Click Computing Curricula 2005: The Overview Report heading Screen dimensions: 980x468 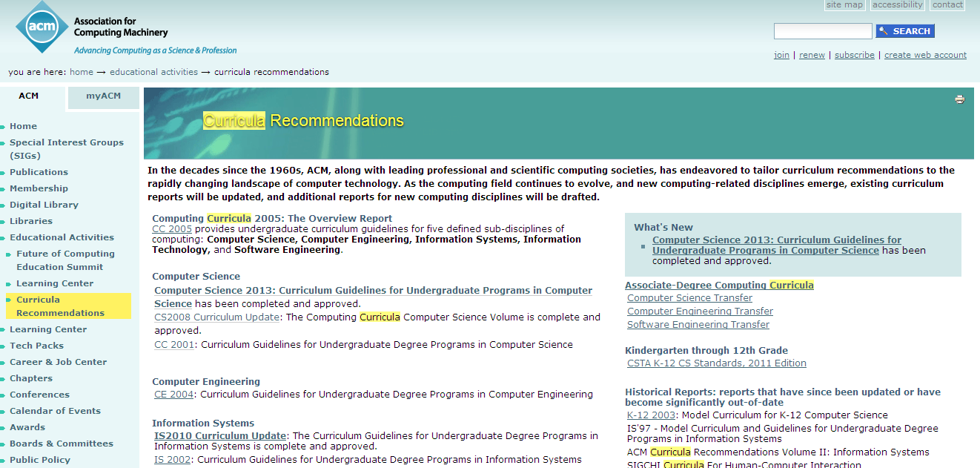click(272, 218)
